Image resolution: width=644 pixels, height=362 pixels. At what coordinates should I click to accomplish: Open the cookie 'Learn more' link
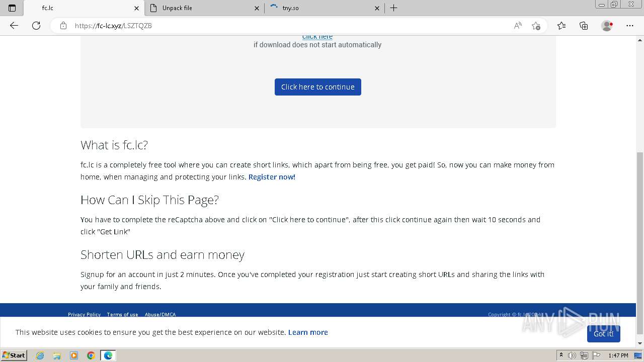pyautogui.click(x=308, y=332)
